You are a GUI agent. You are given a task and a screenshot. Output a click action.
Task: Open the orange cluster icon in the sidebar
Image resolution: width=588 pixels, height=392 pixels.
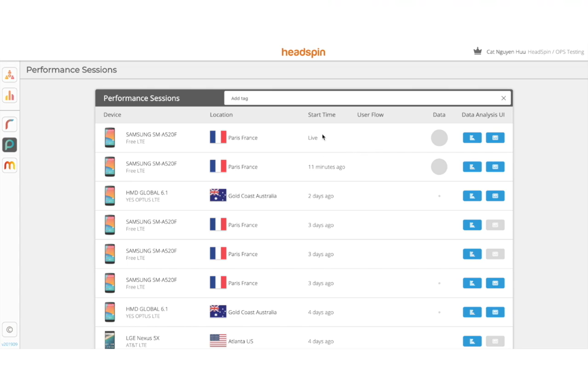click(x=10, y=75)
